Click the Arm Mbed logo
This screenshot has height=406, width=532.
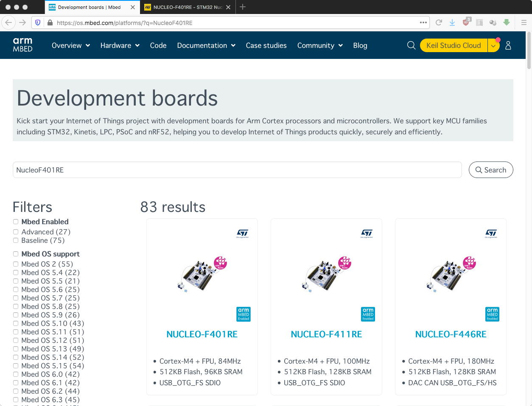[x=22, y=45]
